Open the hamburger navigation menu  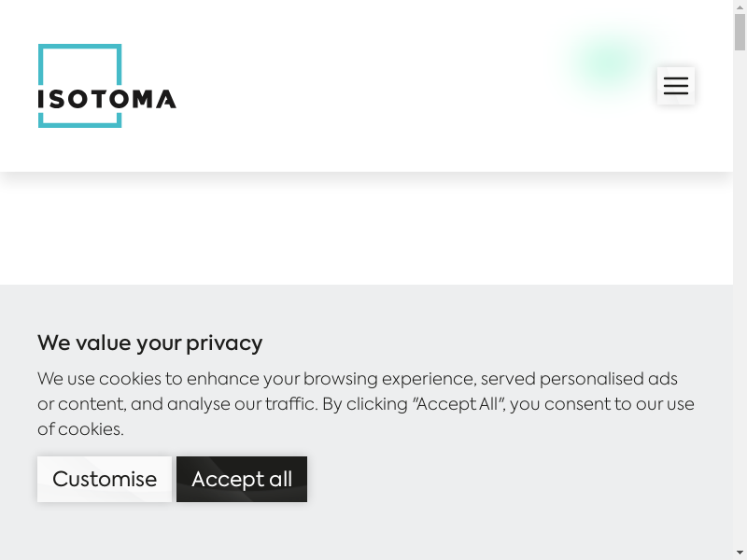tap(675, 86)
